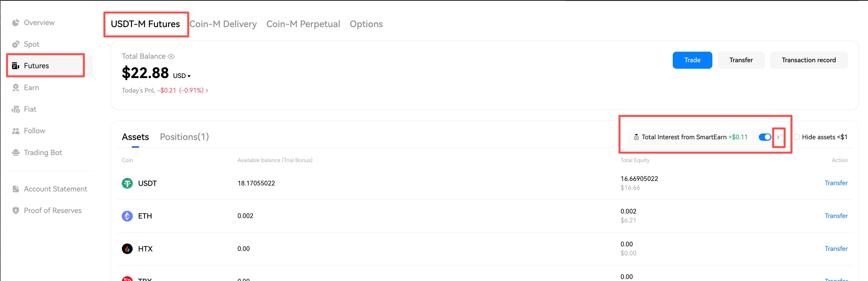The image size is (868, 281).
Task: Click the Spot sidebar icon
Action: coord(16,44)
